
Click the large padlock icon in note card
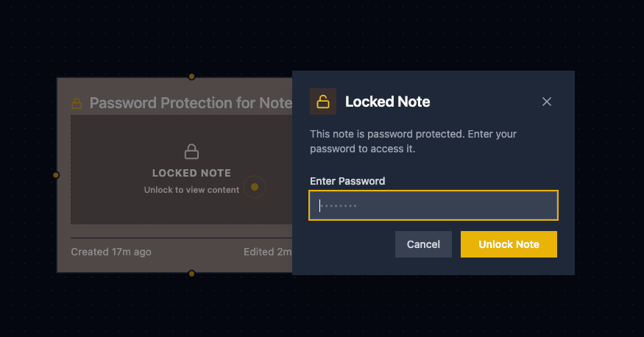pos(191,152)
